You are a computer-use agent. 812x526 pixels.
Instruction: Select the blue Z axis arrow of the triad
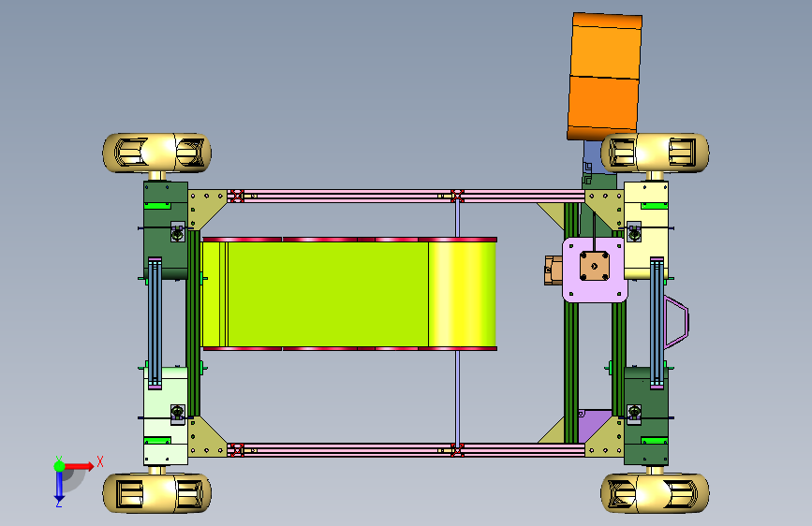pos(59,486)
